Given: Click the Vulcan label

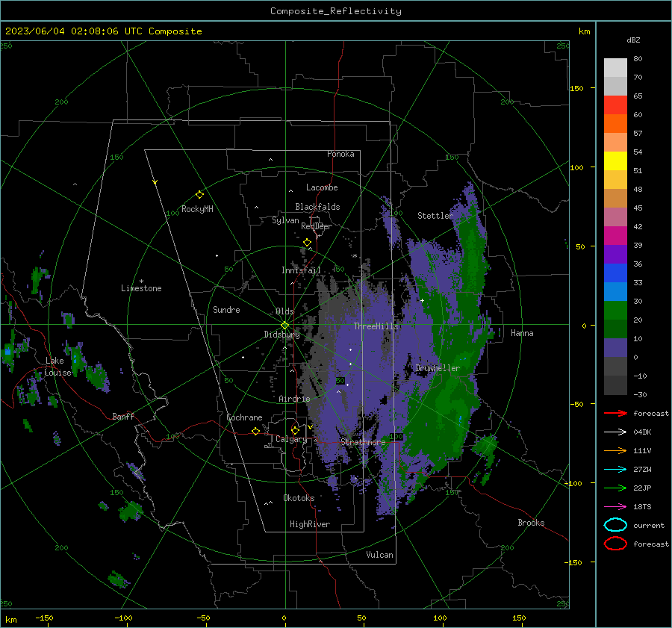Looking at the screenshot, I should pos(379,555).
